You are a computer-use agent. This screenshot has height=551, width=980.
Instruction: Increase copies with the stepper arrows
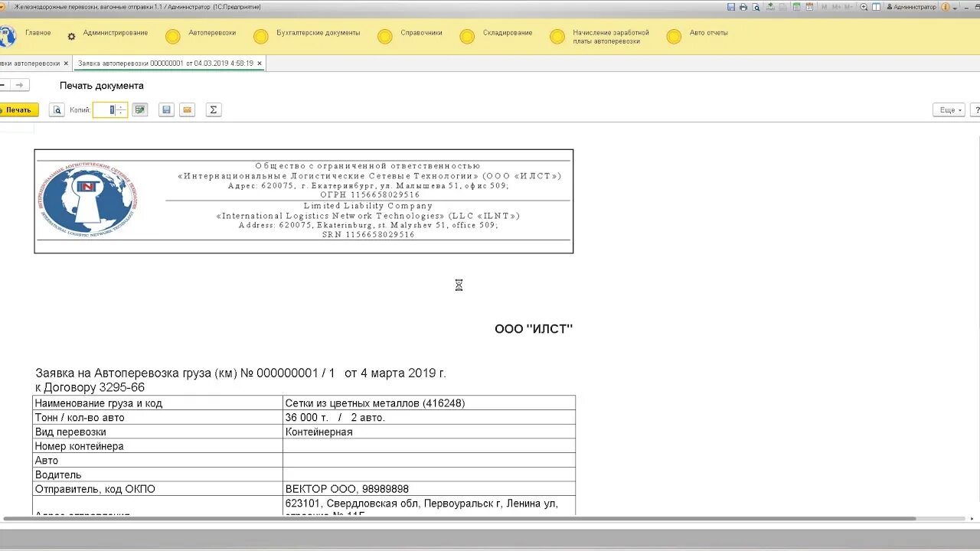(120, 107)
